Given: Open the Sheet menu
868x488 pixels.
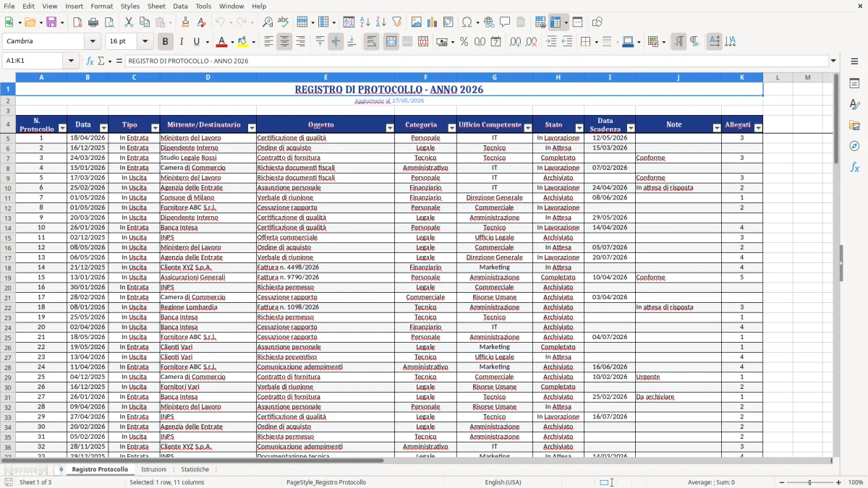Looking at the screenshot, I should click(156, 6).
